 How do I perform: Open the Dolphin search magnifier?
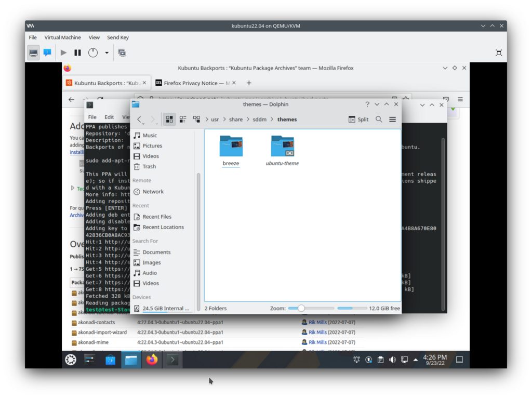(379, 120)
